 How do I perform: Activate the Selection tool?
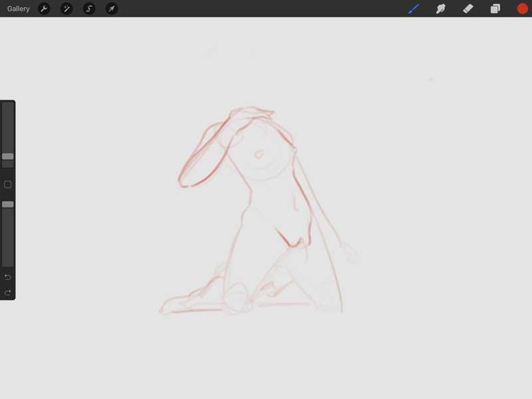[x=89, y=9]
